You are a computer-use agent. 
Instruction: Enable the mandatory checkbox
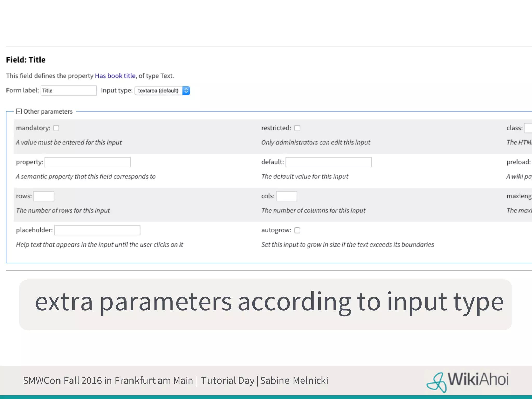click(x=56, y=128)
